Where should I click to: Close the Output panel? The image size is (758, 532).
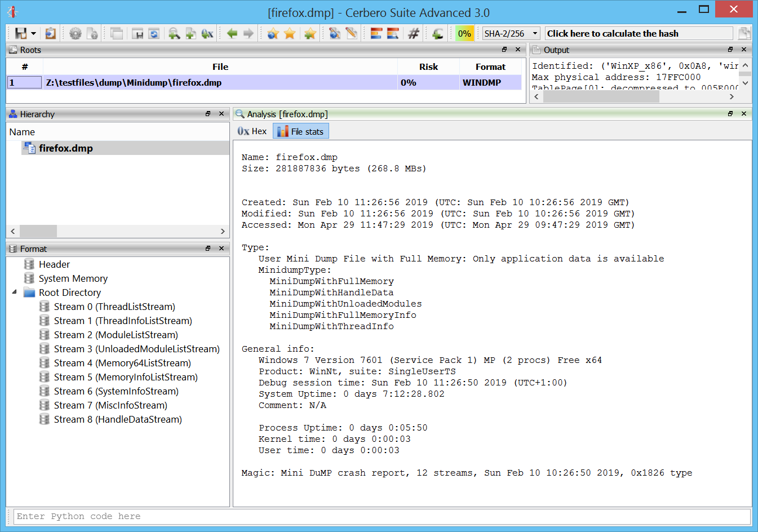[744, 50]
